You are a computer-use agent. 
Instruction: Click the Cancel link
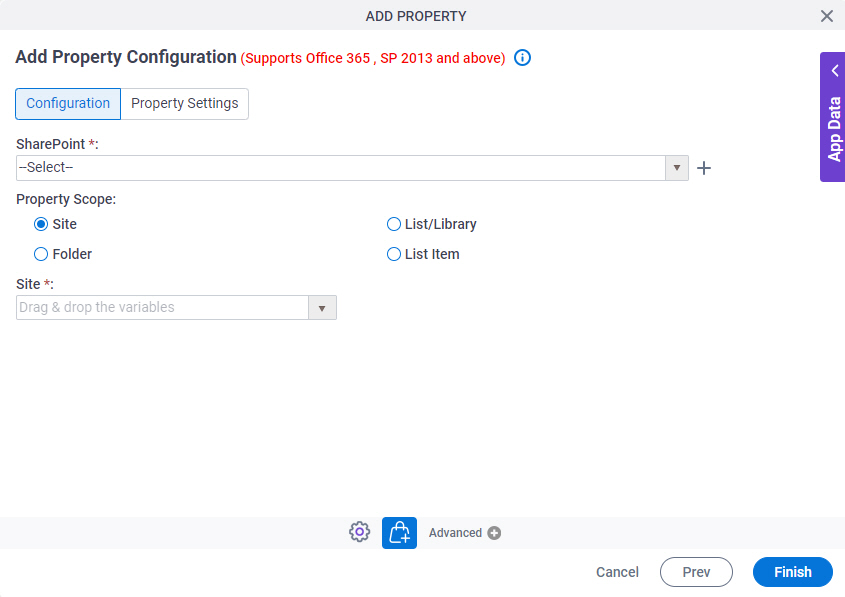pos(617,572)
